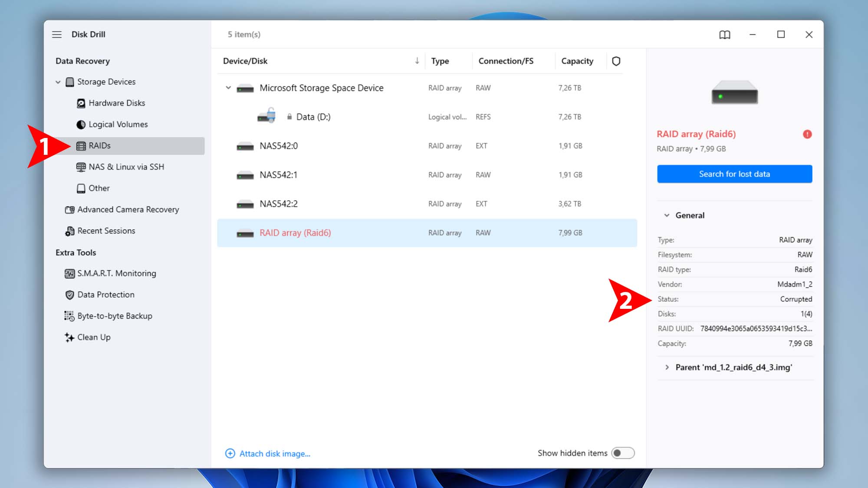This screenshot has width=868, height=488.
Task: Sort by Connection/FS column header
Action: (506, 61)
